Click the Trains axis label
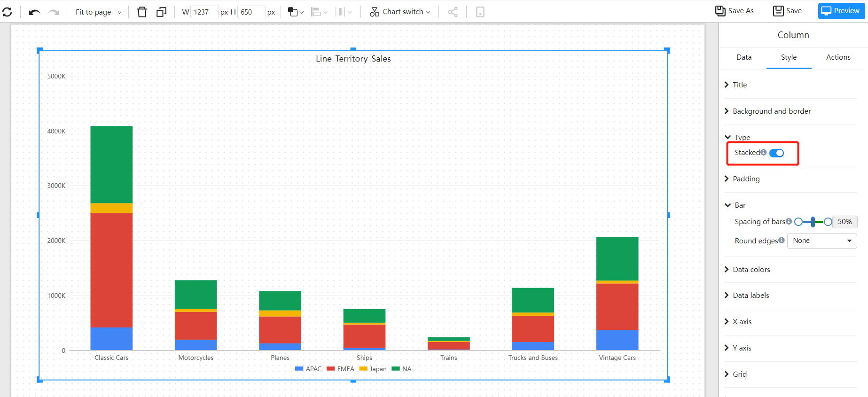This screenshot has width=868, height=397. tap(449, 358)
